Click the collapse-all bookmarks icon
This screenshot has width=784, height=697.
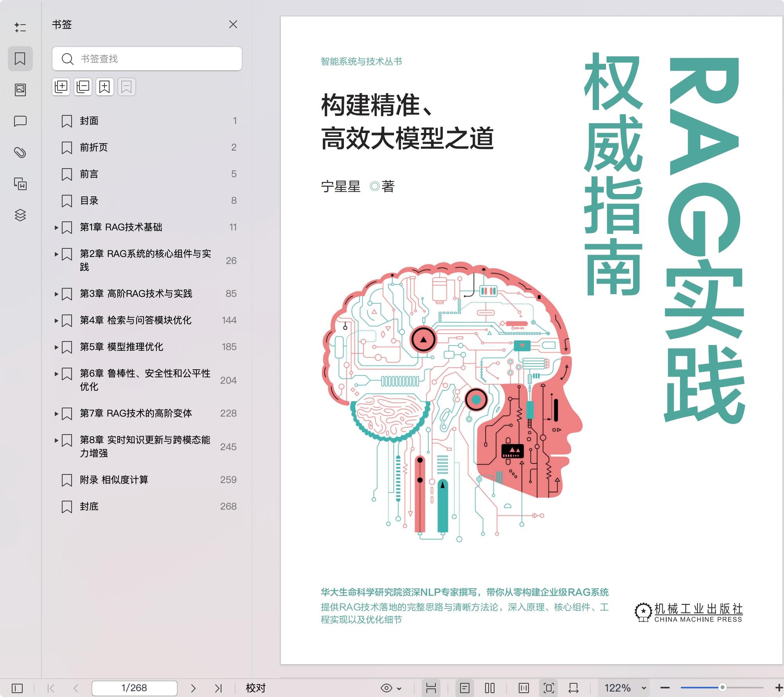tap(82, 87)
